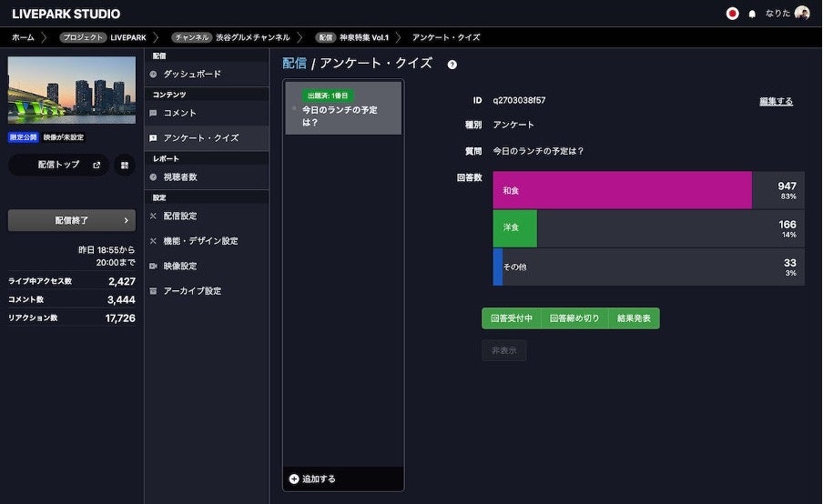Select the 今日のランチの予定は？ question card

pos(343,109)
